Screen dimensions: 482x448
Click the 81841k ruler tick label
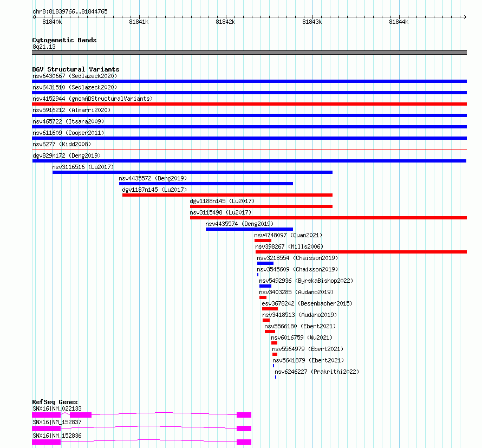(x=139, y=22)
